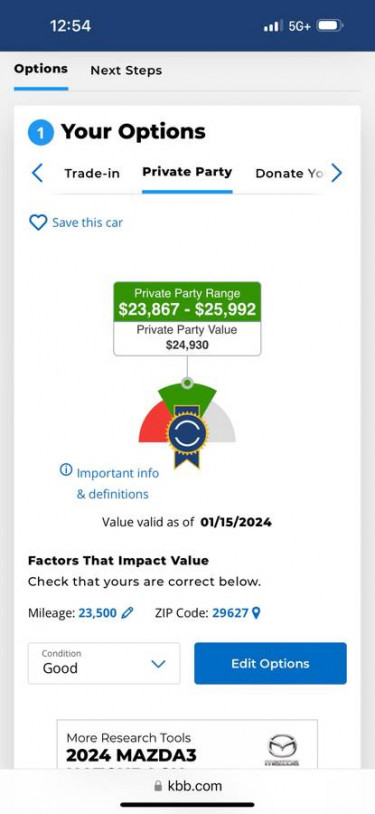Tap the Mazda logo
375x814 pixels.
(283, 750)
